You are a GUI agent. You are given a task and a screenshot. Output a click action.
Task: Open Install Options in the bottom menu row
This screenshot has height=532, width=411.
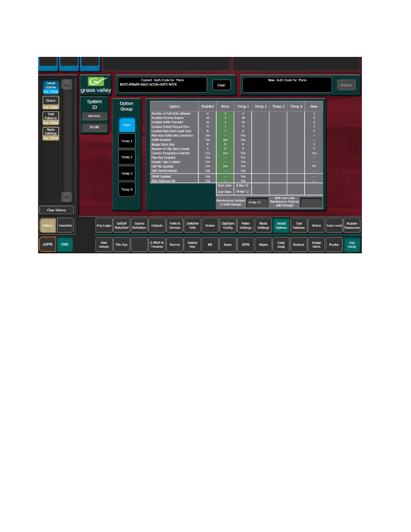281,225
